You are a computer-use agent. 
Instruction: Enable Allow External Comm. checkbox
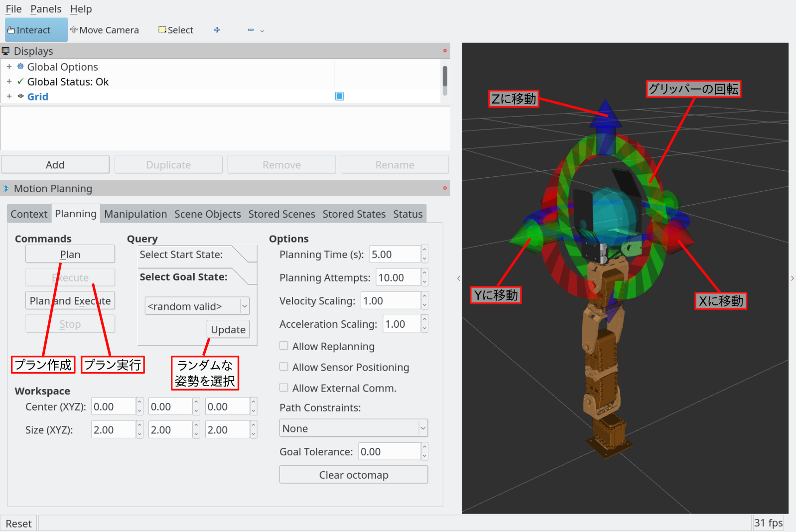point(284,388)
